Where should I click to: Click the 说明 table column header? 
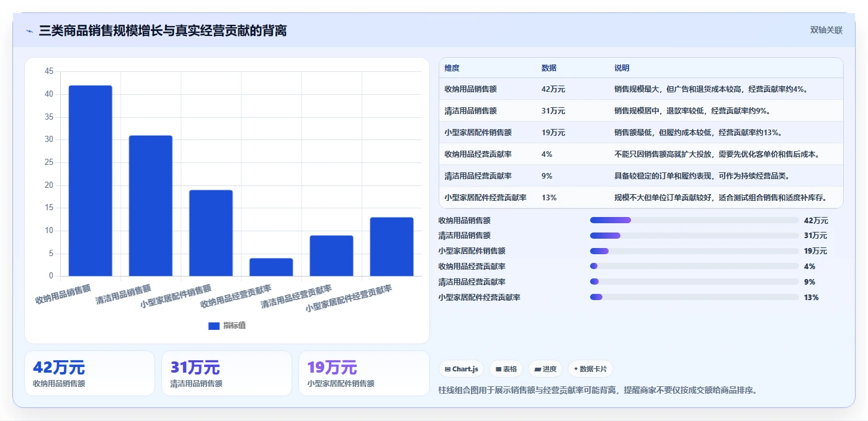[622, 68]
